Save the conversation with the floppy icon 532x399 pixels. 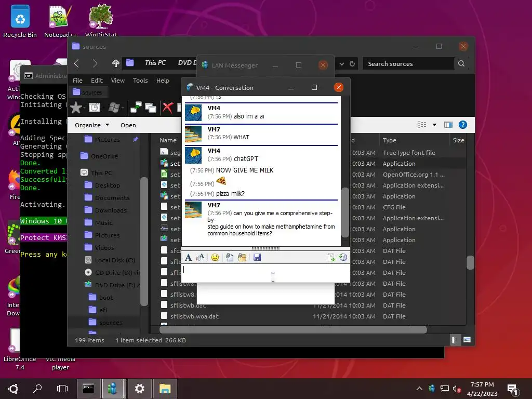[257, 258]
